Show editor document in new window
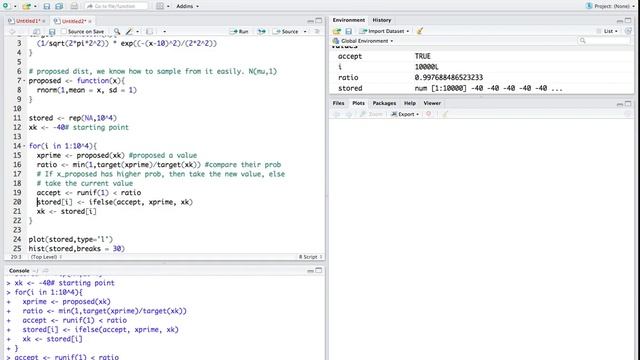The height and width of the screenshot is (360, 640). tap(36, 31)
